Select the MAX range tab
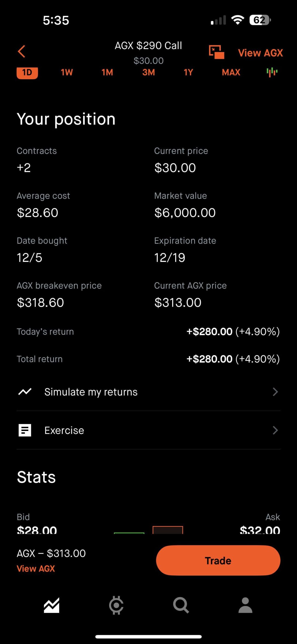The height and width of the screenshot is (644, 297). pyautogui.click(x=231, y=73)
